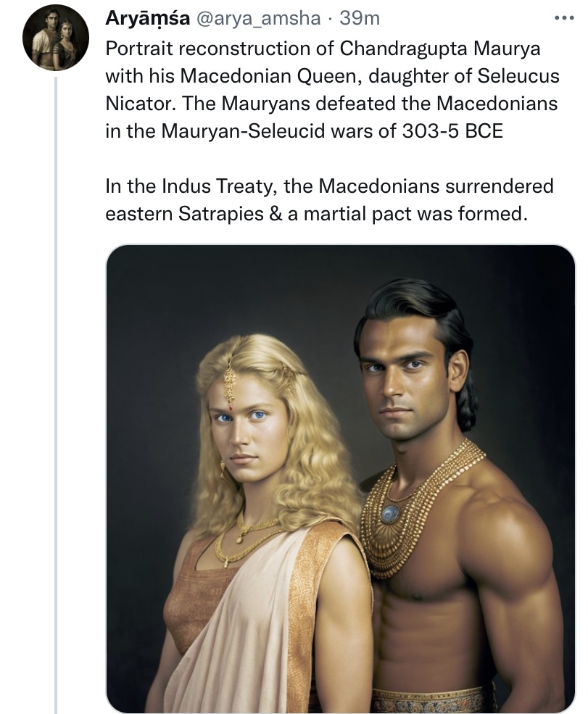Click the display name Aryāṃśa
This screenshot has height=714, width=588.
click(x=148, y=19)
